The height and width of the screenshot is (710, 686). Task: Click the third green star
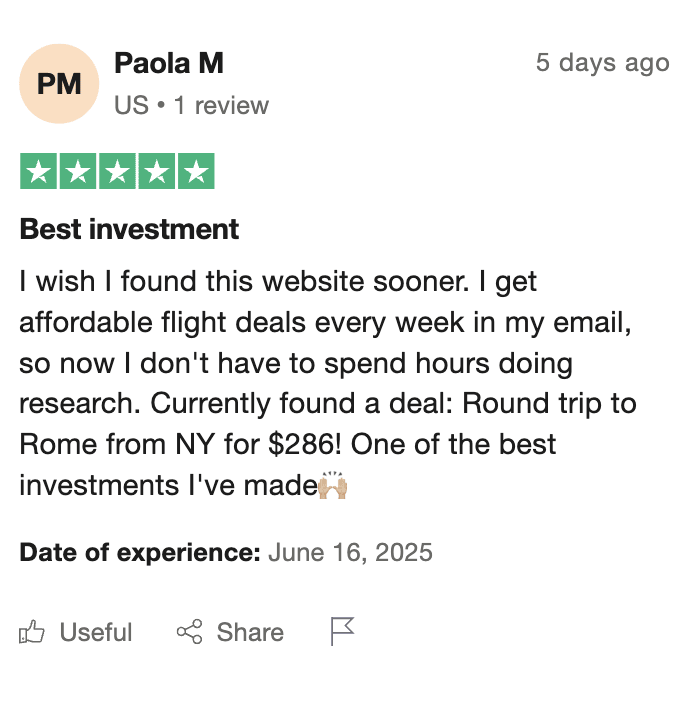pos(117,171)
